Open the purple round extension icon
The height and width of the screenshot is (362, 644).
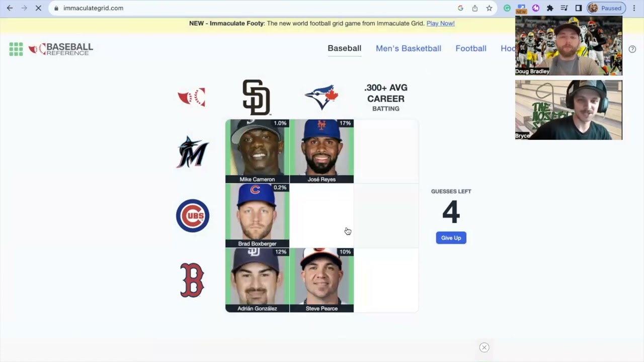pos(536,8)
